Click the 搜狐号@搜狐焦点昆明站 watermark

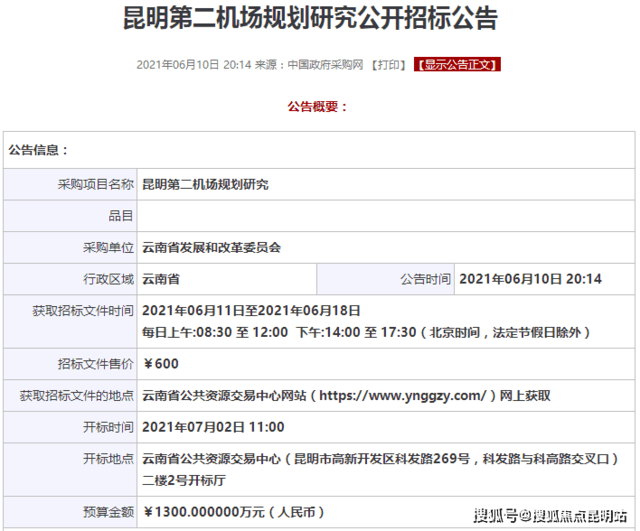555,516
